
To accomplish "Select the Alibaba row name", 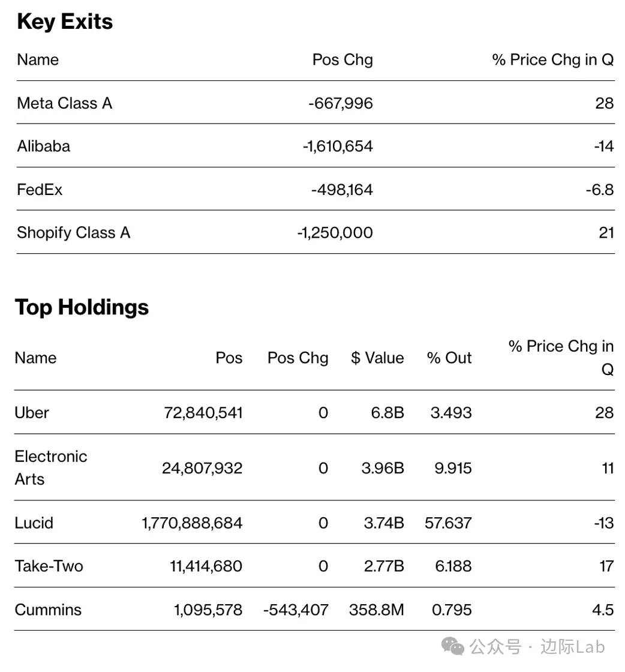I will 43,146.
